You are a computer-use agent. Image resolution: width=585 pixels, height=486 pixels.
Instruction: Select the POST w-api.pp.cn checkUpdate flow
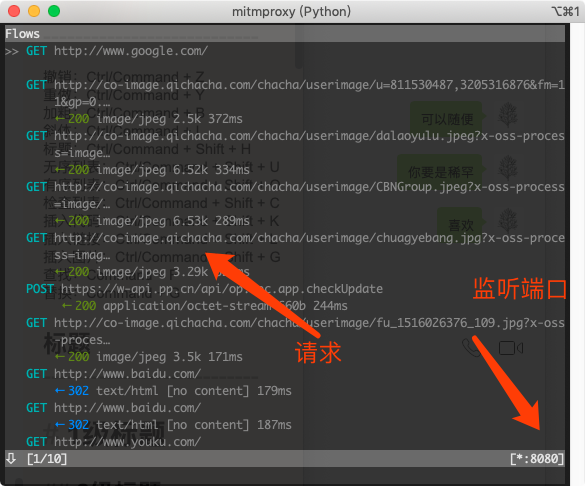click(x=204, y=289)
